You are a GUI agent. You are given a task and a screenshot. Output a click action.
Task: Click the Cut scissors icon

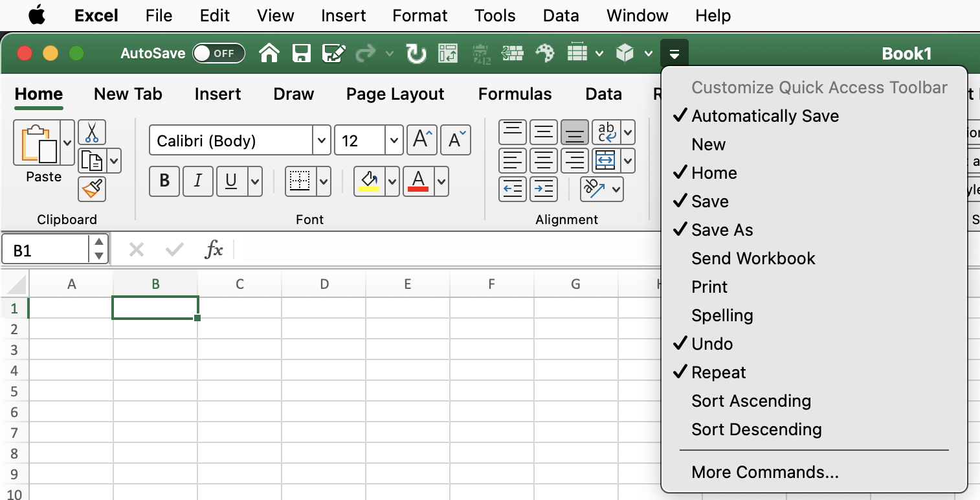[92, 132]
